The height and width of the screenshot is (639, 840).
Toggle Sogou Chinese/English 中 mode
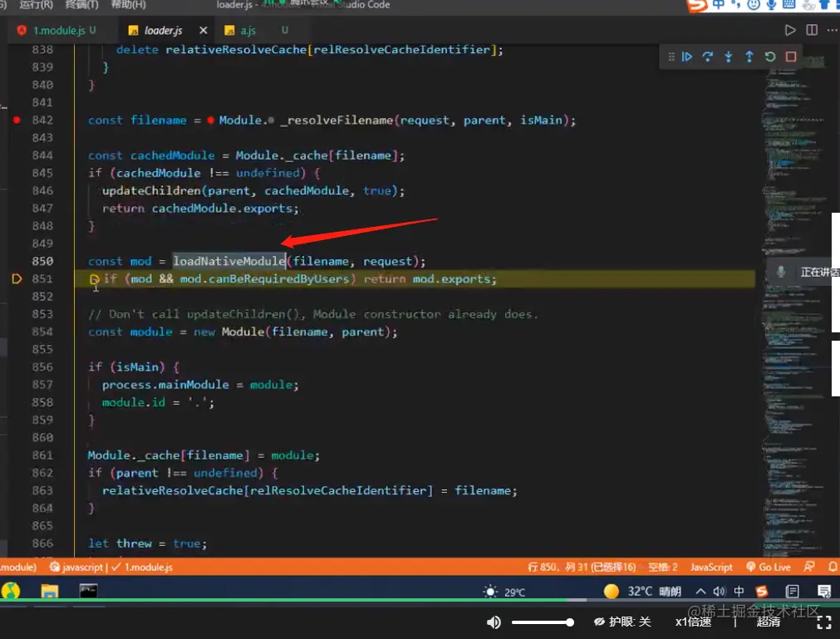coord(718,4)
